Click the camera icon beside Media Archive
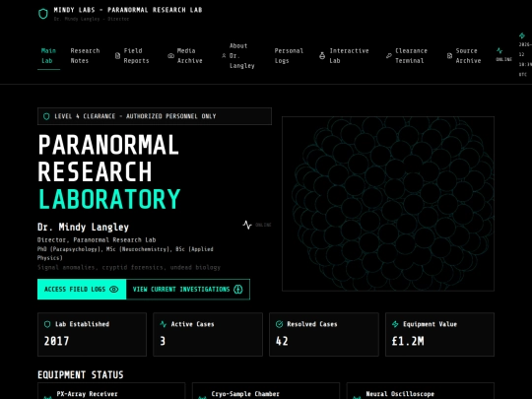Image resolution: width=532 pixels, height=399 pixels. [x=171, y=55]
